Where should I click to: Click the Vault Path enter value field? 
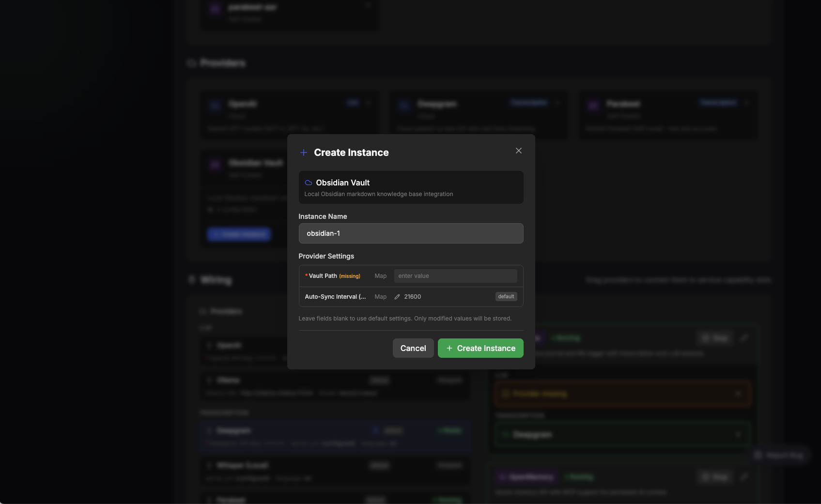click(455, 275)
